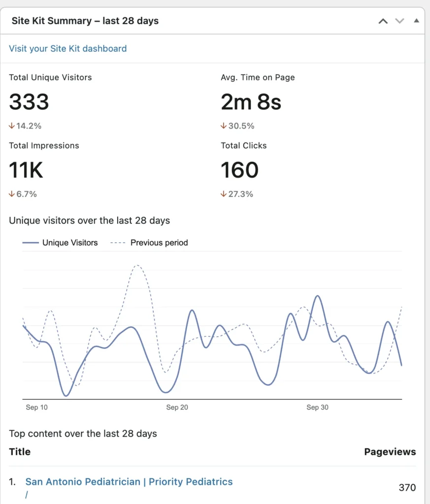Image resolution: width=430 pixels, height=504 pixels.
Task: Click the 14.2% decrease indicator
Action: (x=25, y=126)
